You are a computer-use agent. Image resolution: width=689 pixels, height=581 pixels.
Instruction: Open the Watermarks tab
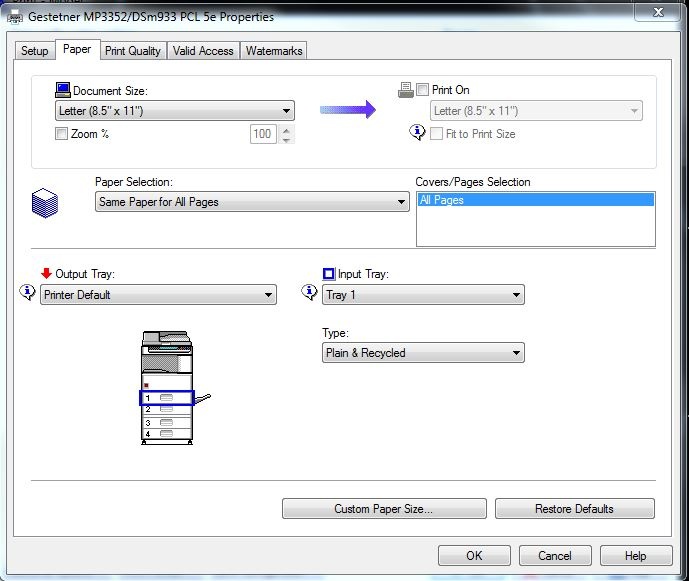coord(274,51)
